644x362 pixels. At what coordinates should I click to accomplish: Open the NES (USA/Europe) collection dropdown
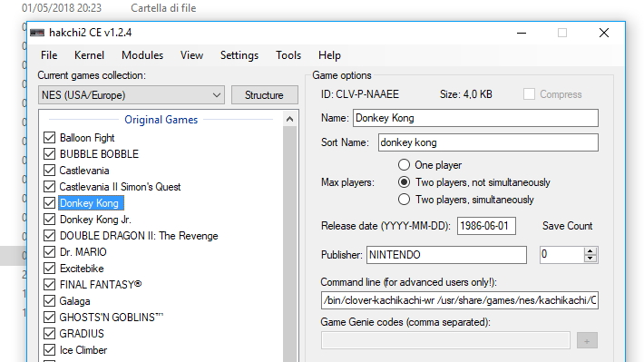(132, 95)
